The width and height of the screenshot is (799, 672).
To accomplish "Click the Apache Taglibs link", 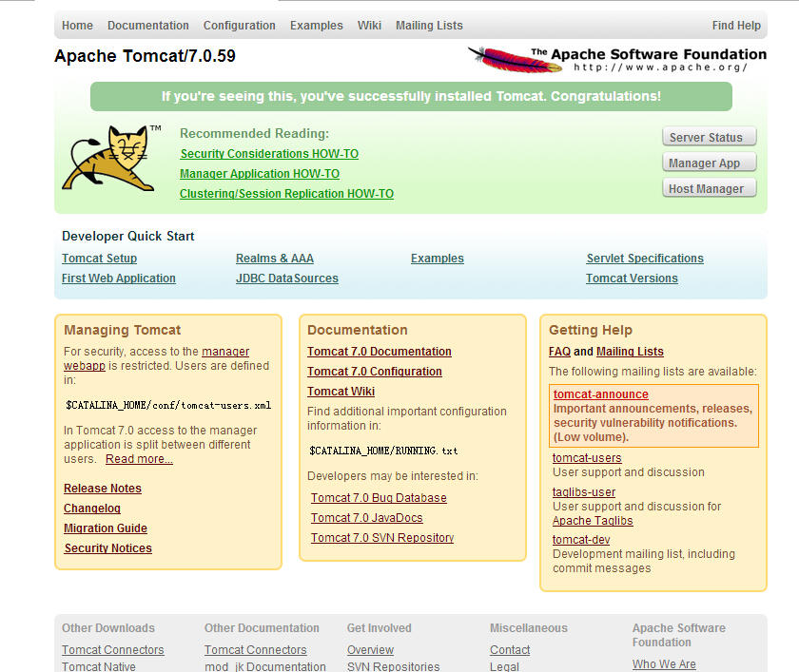I will (593, 520).
